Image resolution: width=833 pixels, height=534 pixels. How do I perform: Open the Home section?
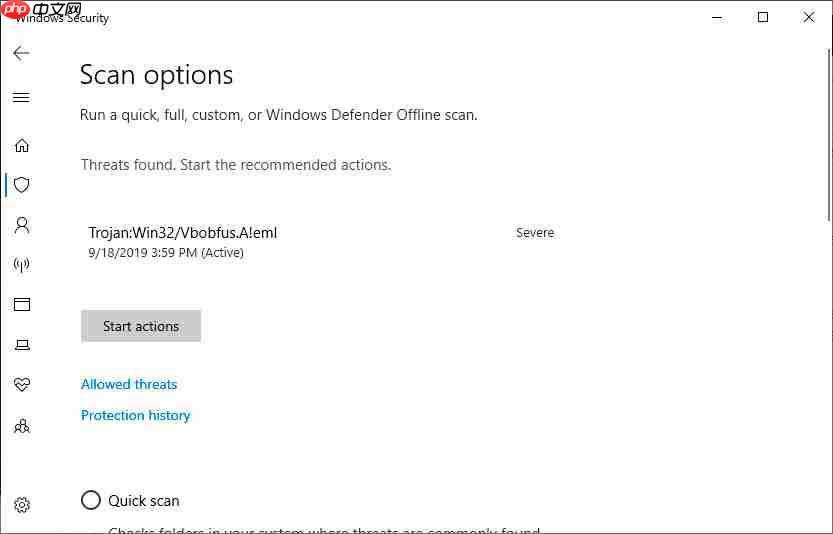22,145
